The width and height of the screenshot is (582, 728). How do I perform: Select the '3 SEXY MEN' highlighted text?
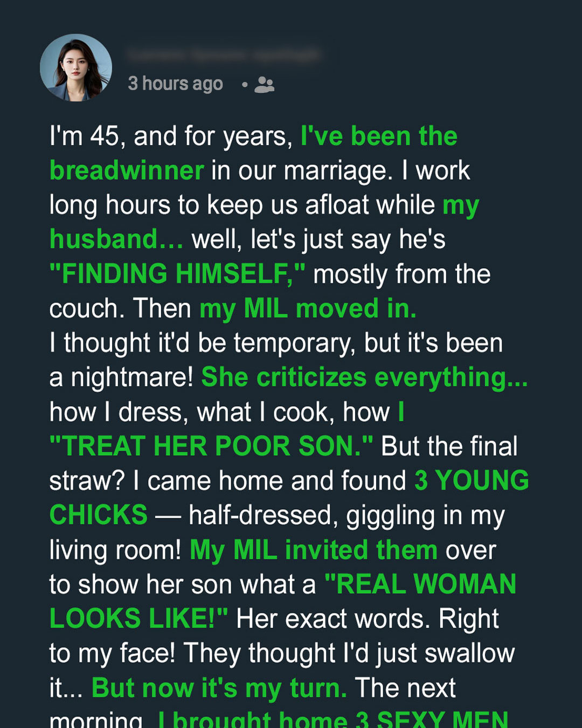click(432, 719)
